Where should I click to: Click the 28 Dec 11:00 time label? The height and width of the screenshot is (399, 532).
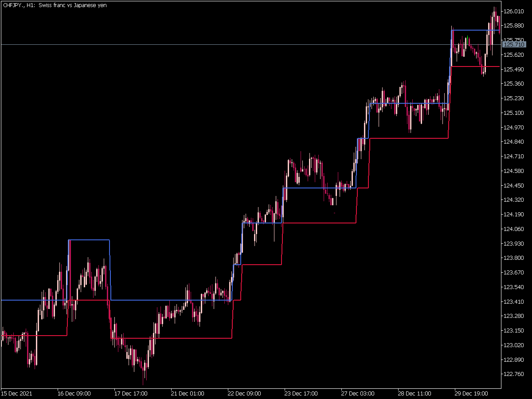pyautogui.click(x=415, y=393)
